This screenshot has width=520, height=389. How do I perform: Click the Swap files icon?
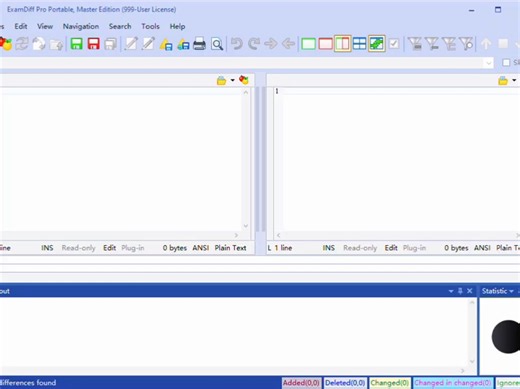point(39,44)
